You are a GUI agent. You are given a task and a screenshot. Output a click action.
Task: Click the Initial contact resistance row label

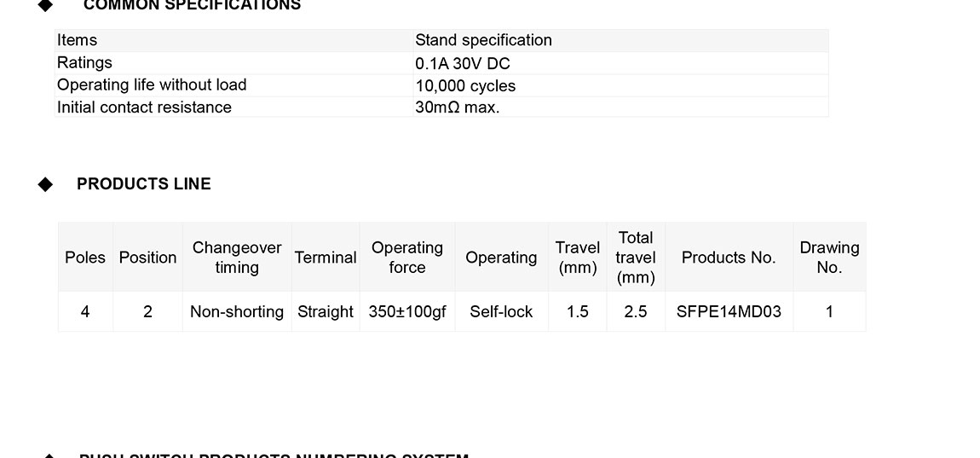(x=144, y=107)
